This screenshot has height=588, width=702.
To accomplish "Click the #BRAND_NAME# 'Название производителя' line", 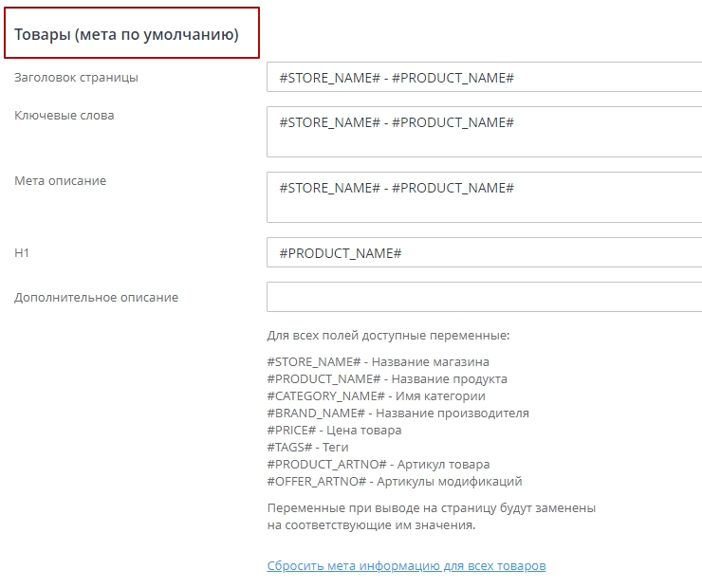I will (397, 413).
